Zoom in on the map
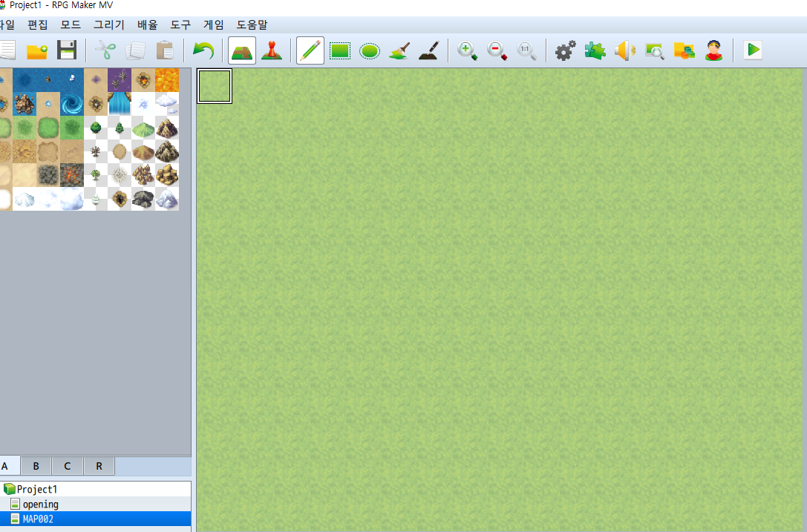Viewport: 807px width, 532px height. coord(467,50)
